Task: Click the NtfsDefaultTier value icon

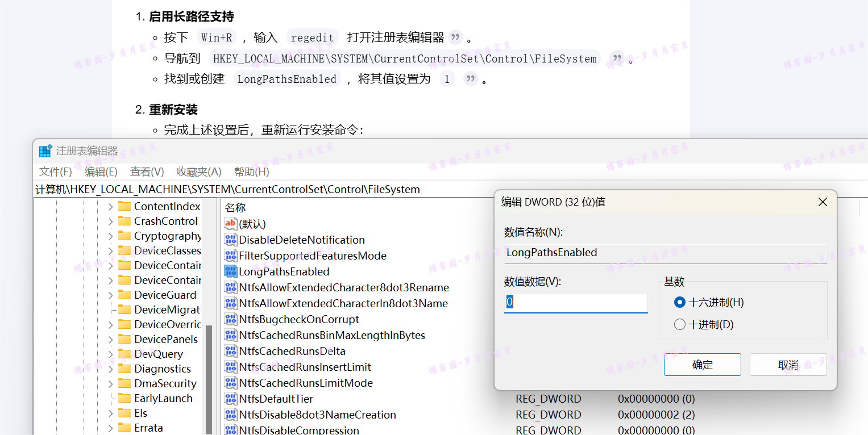Action: (230, 399)
